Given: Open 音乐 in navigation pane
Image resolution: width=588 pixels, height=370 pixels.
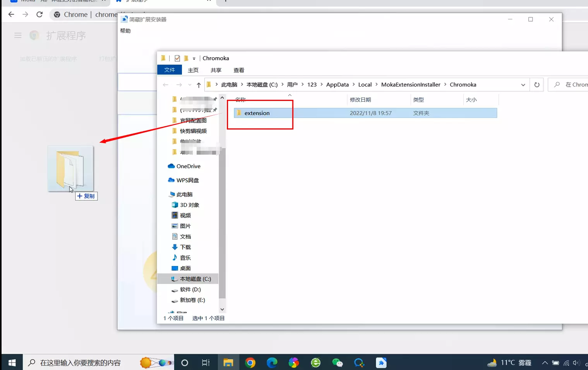Looking at the screenshot, I should pos(185,258).
